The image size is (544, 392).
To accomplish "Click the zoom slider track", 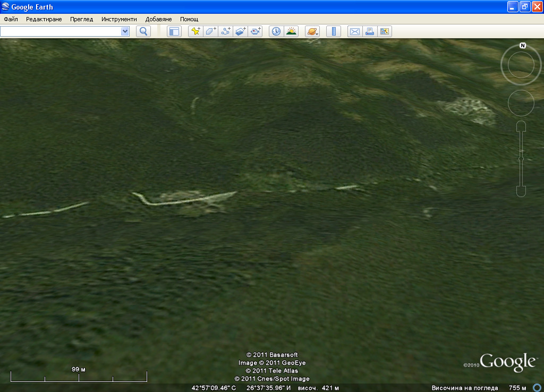I will point(521,159).
